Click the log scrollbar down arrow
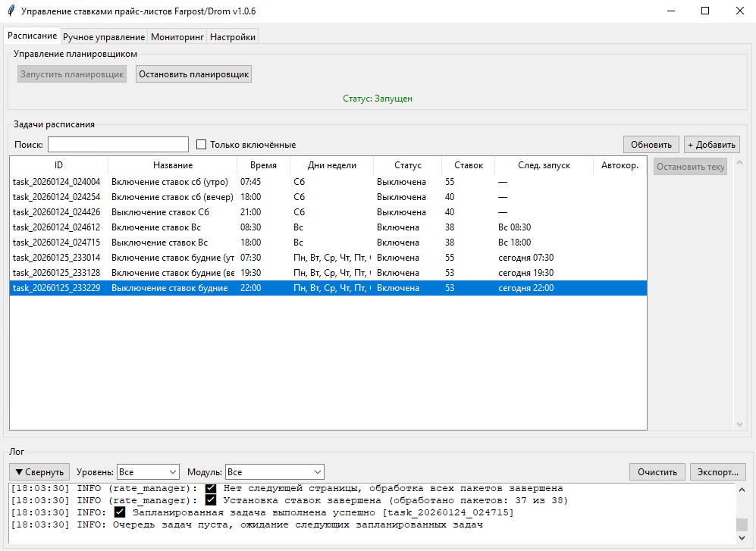The image size is (756, 551). click(742, 537)
